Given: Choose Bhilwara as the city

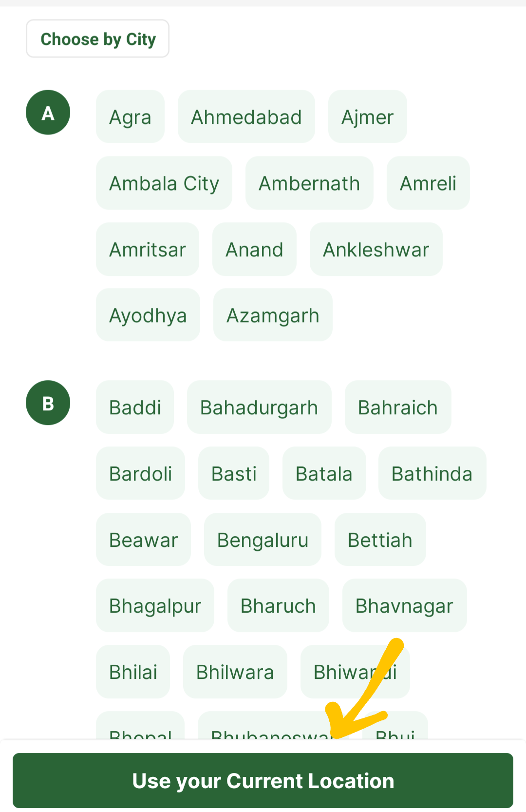Looking at the screenshot, I should click(x=235, y=672).
